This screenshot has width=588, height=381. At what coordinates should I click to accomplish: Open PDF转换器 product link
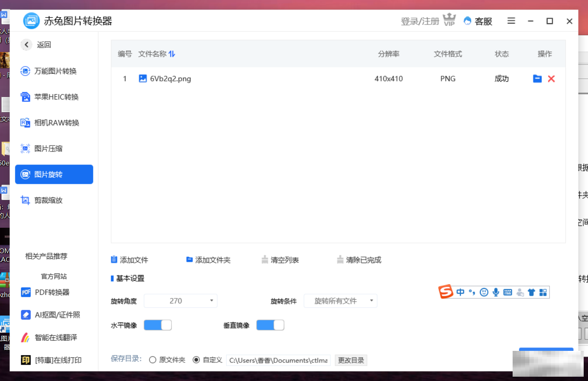pyautogui.click(x=45, y=292)
